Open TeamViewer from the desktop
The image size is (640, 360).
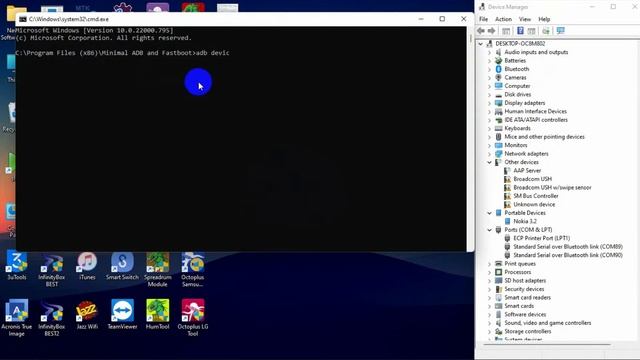(x=122, y=315)
